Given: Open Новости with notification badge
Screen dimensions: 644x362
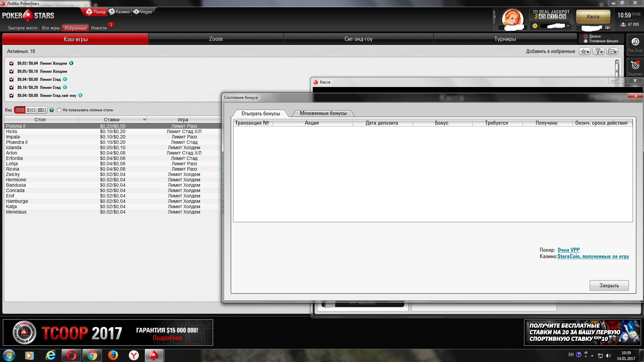Looking at the screenshot, I should coord(99,28).
